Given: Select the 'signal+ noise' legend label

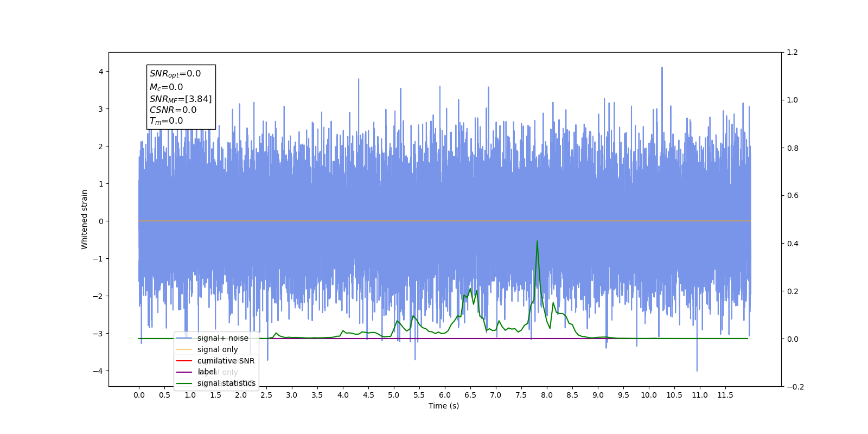Looking at the screenshot, I should (x=223, y=338).
